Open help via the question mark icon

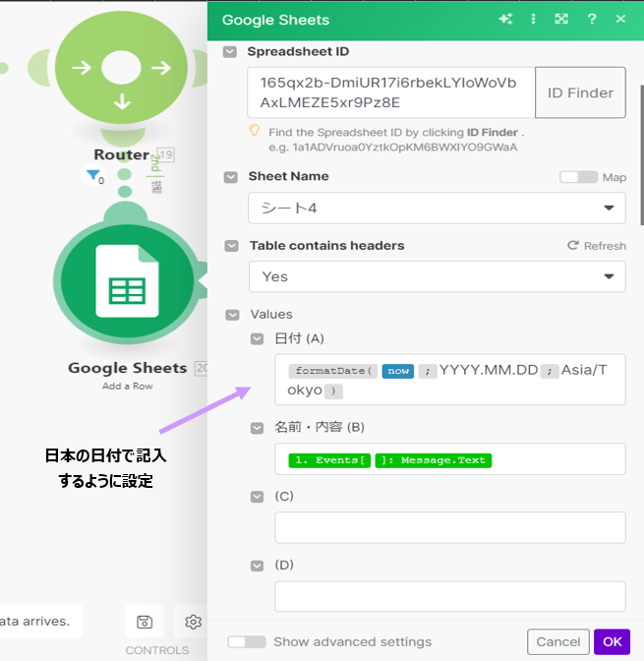592,19
